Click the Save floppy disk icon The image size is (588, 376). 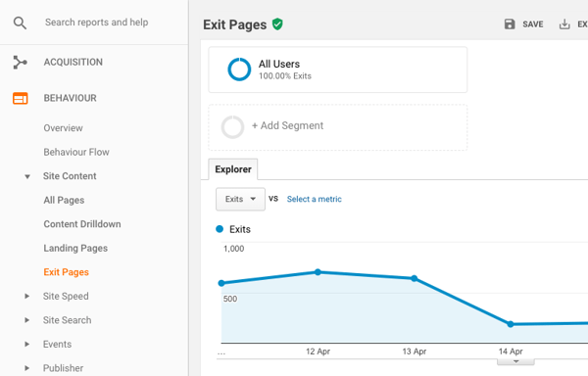pos(510,24)
